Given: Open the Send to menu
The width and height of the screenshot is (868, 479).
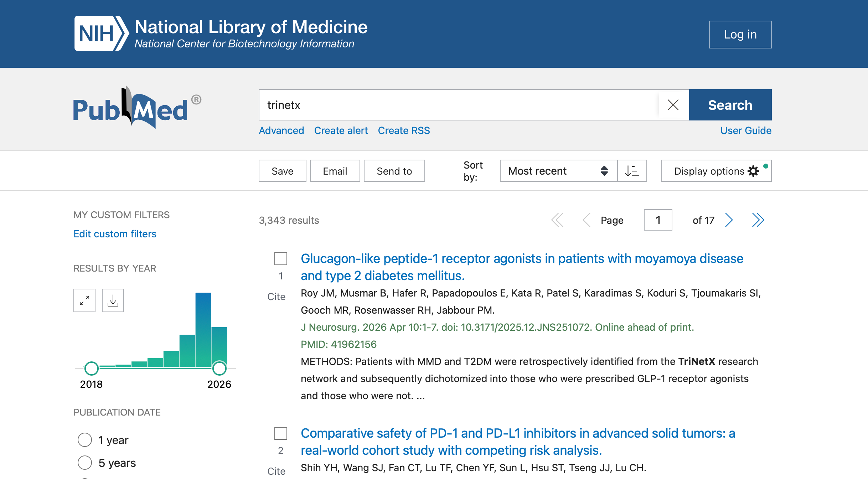Looking at the screenshot, I should [394, 171].
